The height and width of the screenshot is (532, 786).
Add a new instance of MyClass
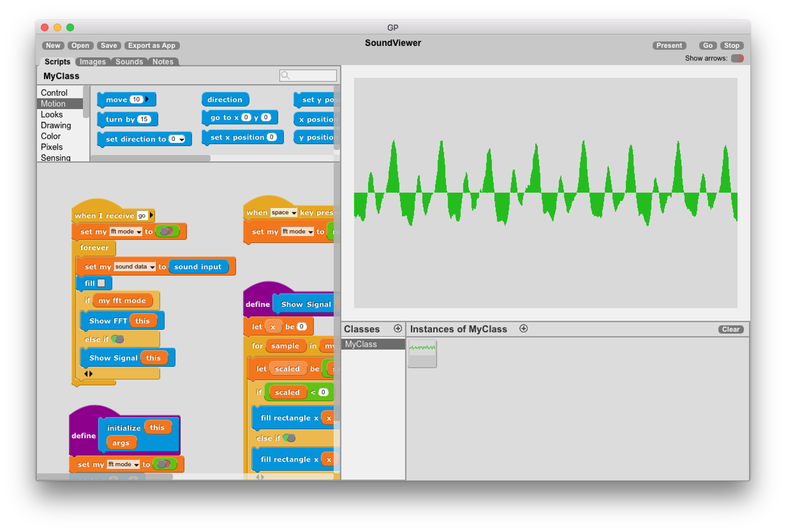[523, 329]
